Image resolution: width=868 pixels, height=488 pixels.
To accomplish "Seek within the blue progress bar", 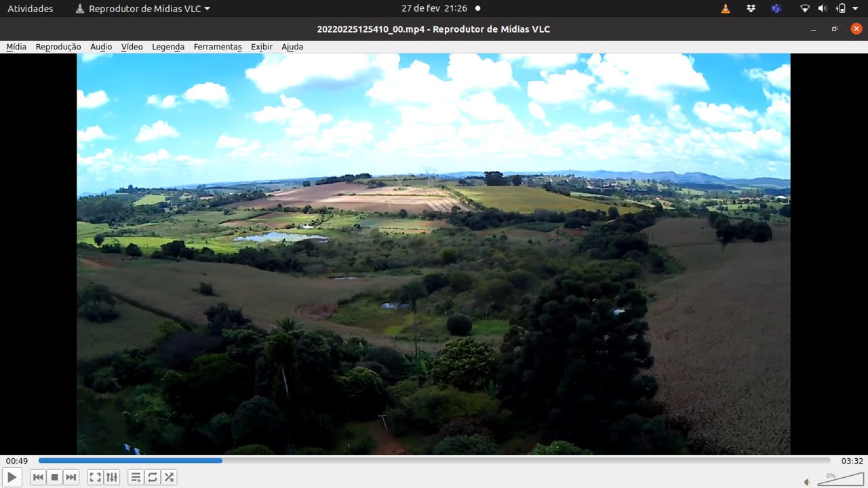I will tap(434, 460).
